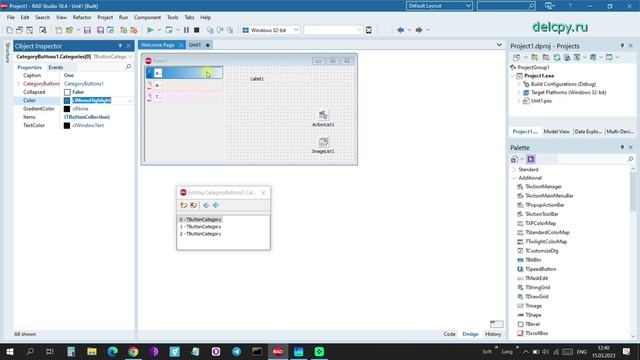This screenshot has width=640, height=360.
Task: Switch to the History view tab
Action: pos(493,334)
